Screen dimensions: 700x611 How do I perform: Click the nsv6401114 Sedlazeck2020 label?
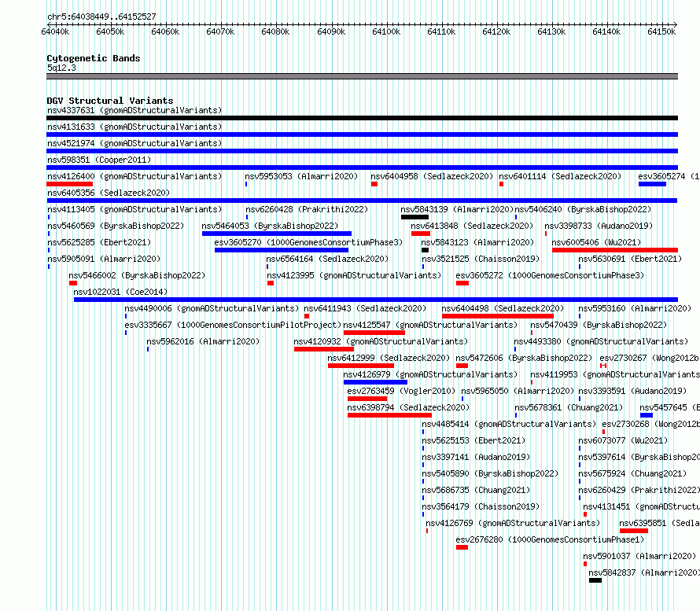(x=560, y=176)
